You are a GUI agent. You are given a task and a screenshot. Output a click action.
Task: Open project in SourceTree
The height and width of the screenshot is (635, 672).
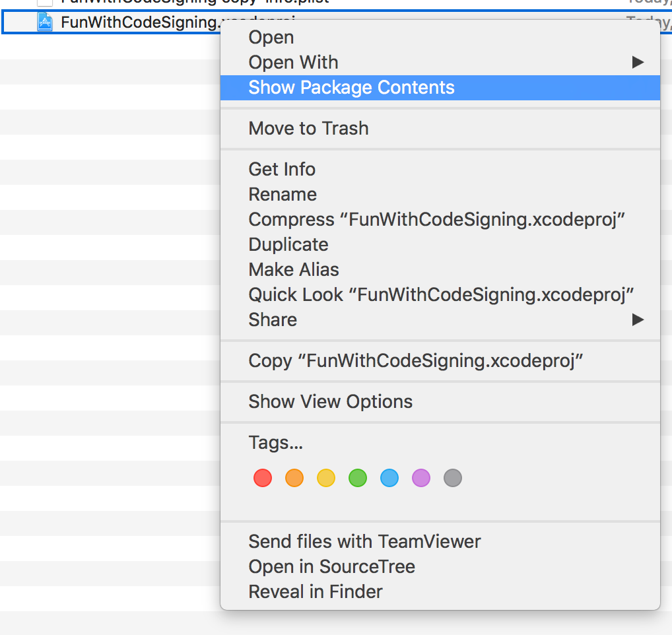click(x=331, y=567)
